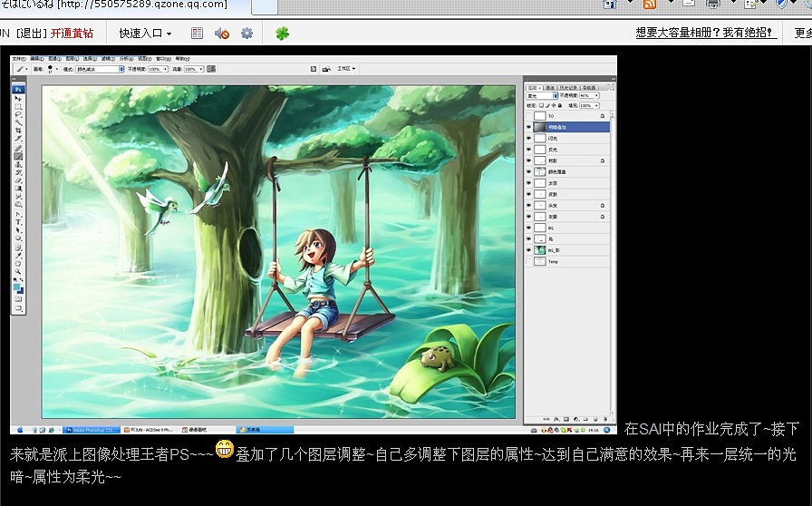Hide the BG layer
Image resolution: width=812 pixels, height=506 pixels.
pos(528,228)
